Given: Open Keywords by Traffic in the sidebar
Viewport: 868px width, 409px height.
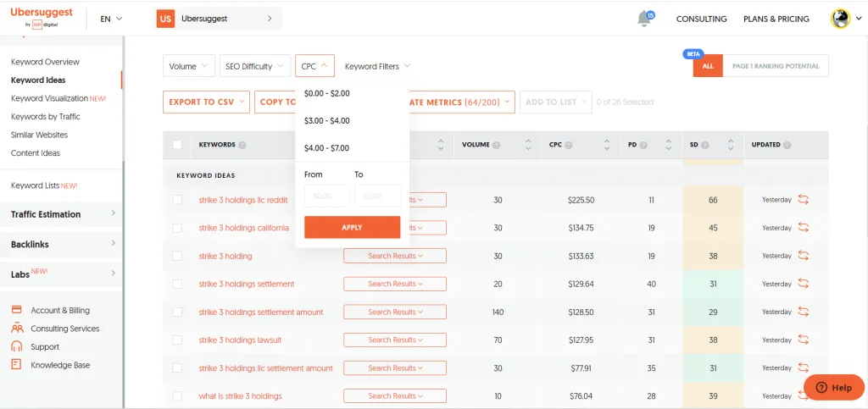Looking at the screenshot, I should [46, 116].
